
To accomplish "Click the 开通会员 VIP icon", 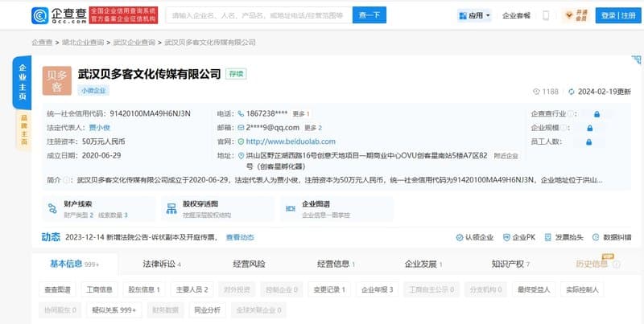I will tap(576, 15).
